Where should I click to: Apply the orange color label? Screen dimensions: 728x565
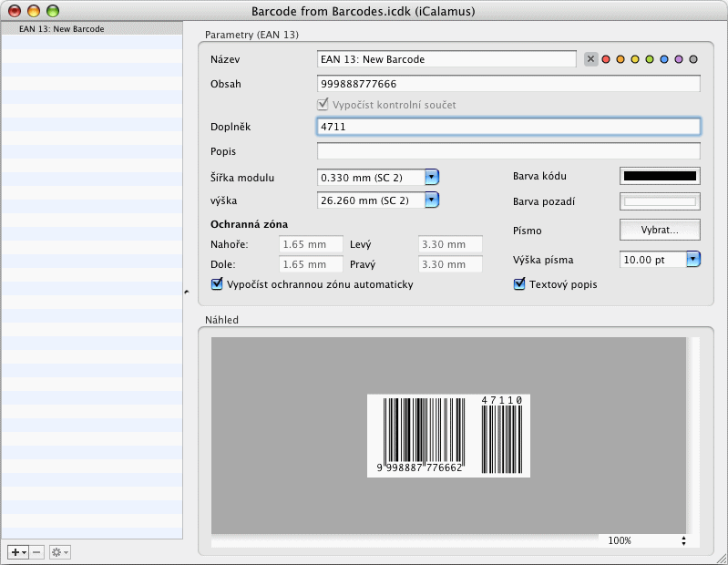tap(620, 59)
